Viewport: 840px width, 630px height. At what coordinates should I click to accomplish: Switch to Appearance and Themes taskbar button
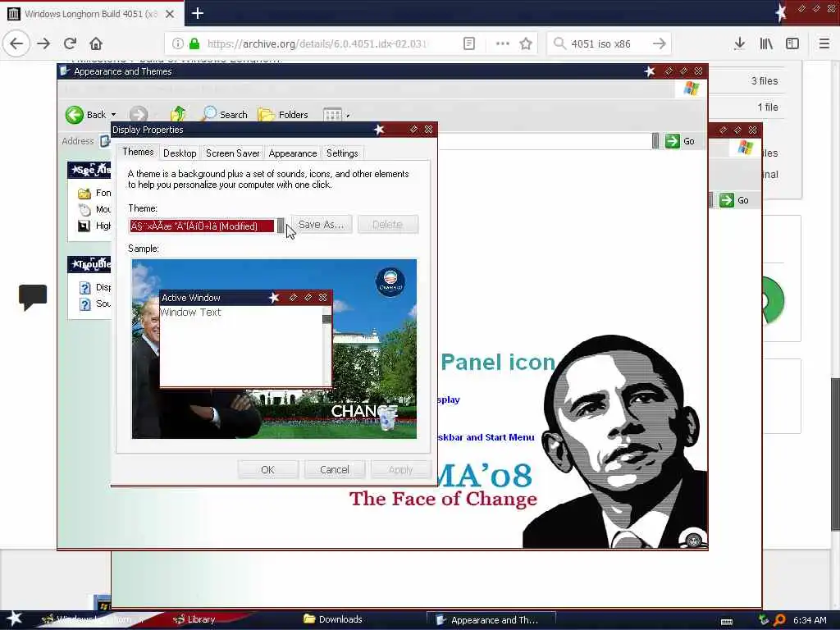coord(491,620)
